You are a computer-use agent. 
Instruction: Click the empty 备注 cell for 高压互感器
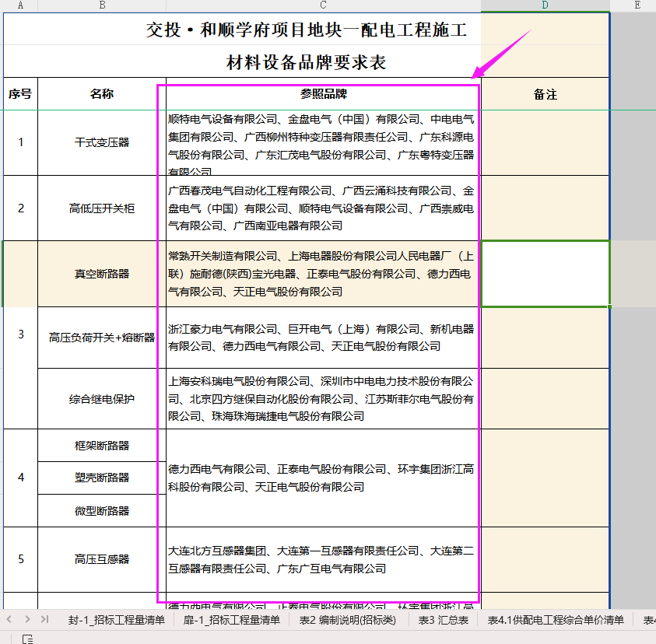point(545,559)
